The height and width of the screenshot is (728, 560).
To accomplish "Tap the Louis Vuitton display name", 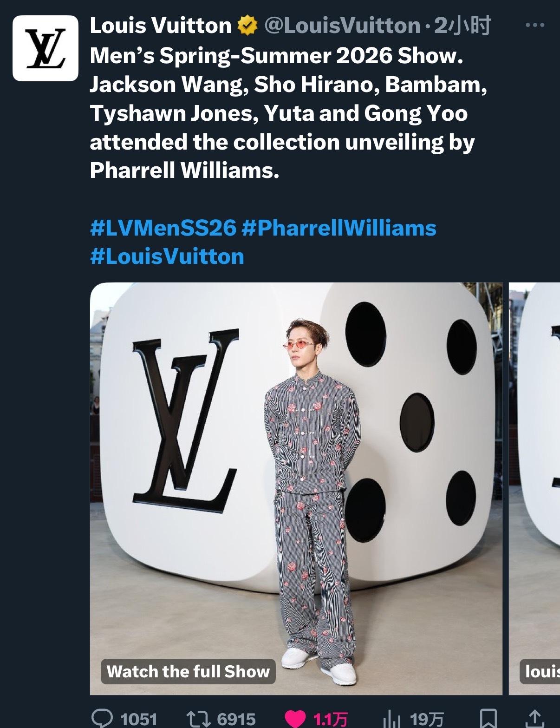I will click(x=161, y=26).
